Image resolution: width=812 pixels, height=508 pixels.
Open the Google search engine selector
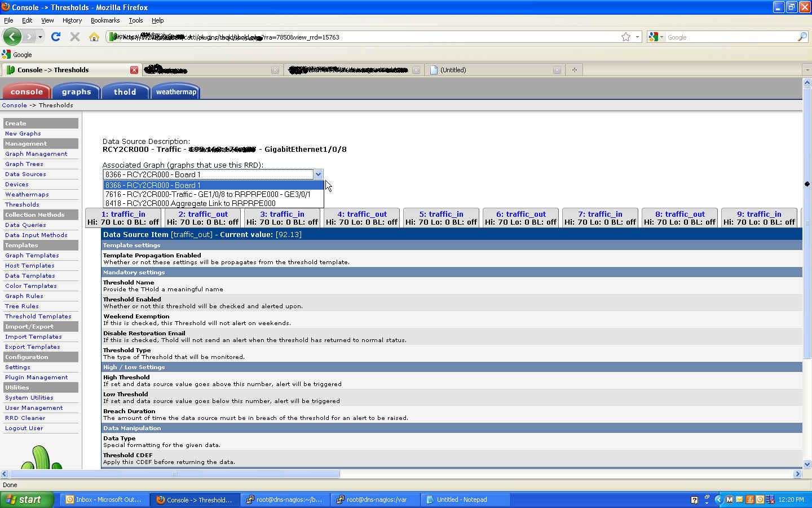coord(656,37)
